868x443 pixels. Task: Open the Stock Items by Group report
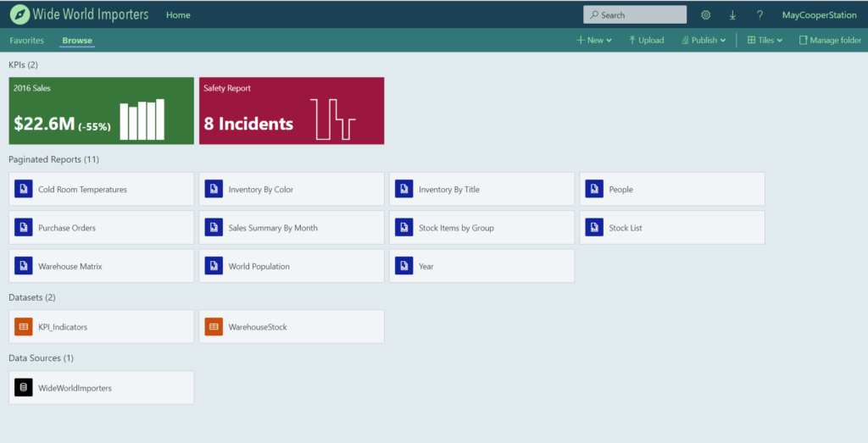point(482,227)
